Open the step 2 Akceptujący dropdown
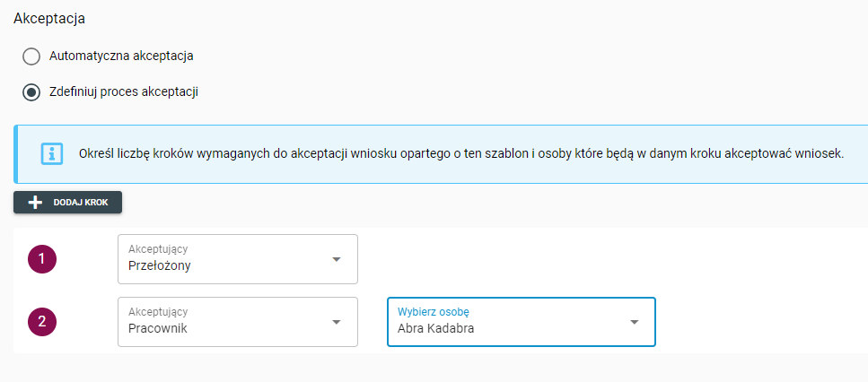 (237, 322)
